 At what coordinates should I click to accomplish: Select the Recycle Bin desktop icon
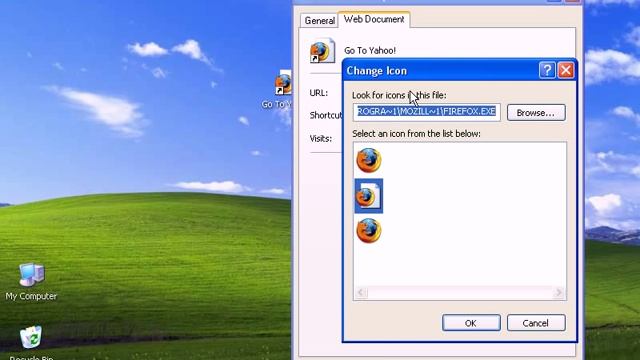tap(31, 343)
